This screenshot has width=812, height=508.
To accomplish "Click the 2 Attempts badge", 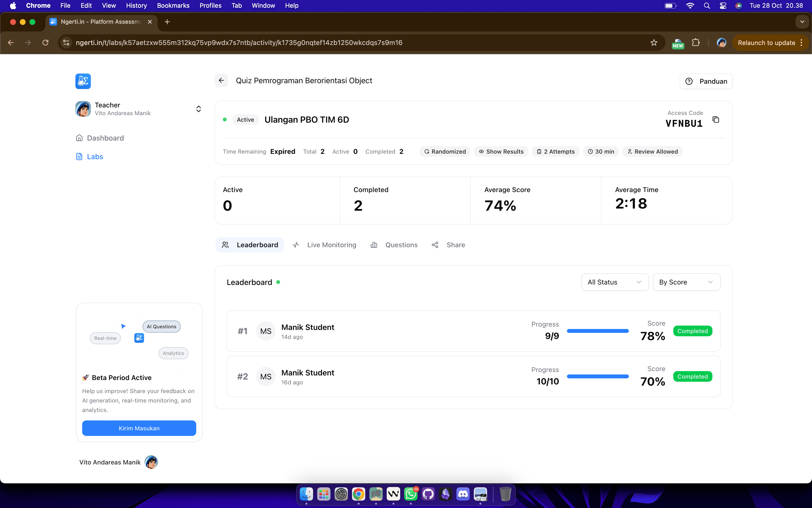I will tap(555, 151).
